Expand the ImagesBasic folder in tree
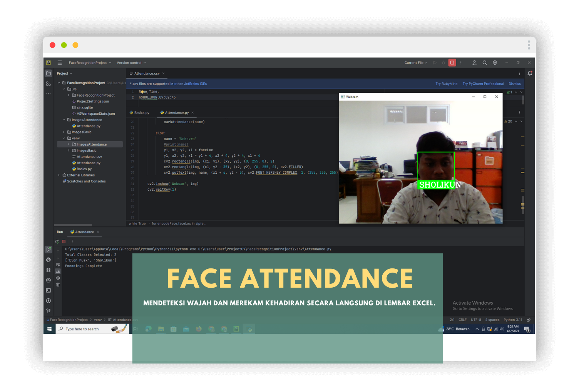The image size is (579, 392). click(x=64, y=132)
